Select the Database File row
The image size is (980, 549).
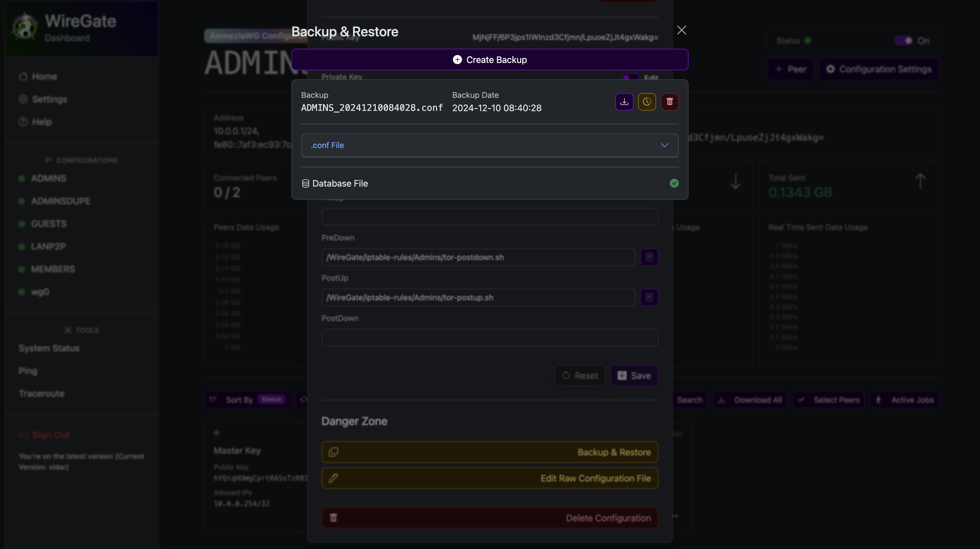click(x=490, y=183)
